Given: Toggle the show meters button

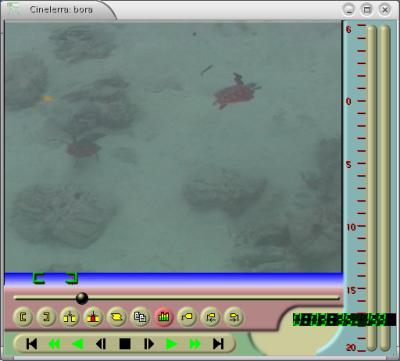Looking at the screenshot, I should pos(164,317).
